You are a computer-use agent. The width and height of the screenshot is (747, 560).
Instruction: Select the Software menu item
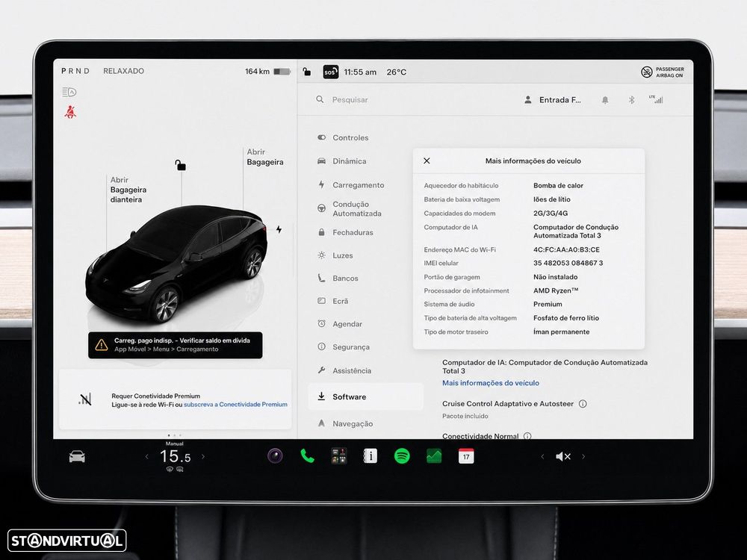point(365,396)
